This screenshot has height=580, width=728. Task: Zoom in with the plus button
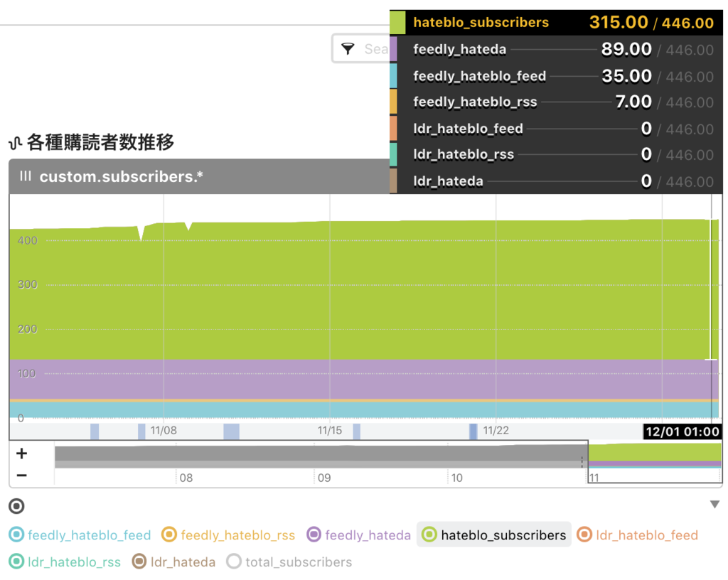21,453
